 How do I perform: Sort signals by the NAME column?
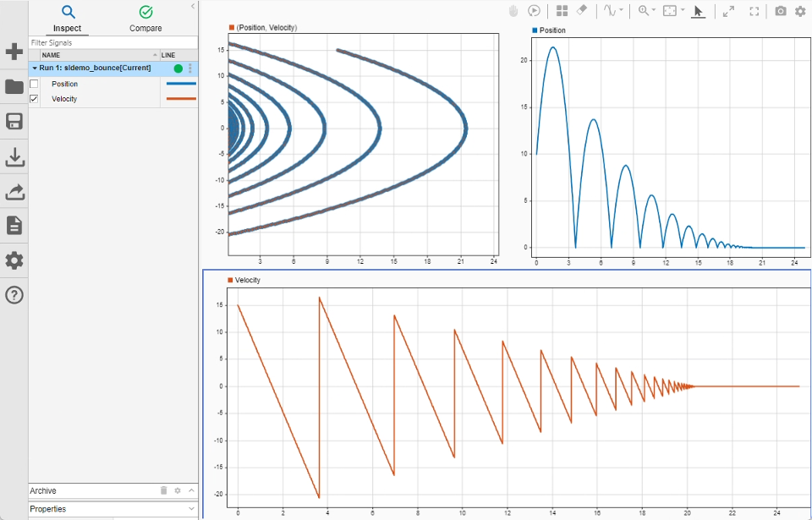[51, 54]
